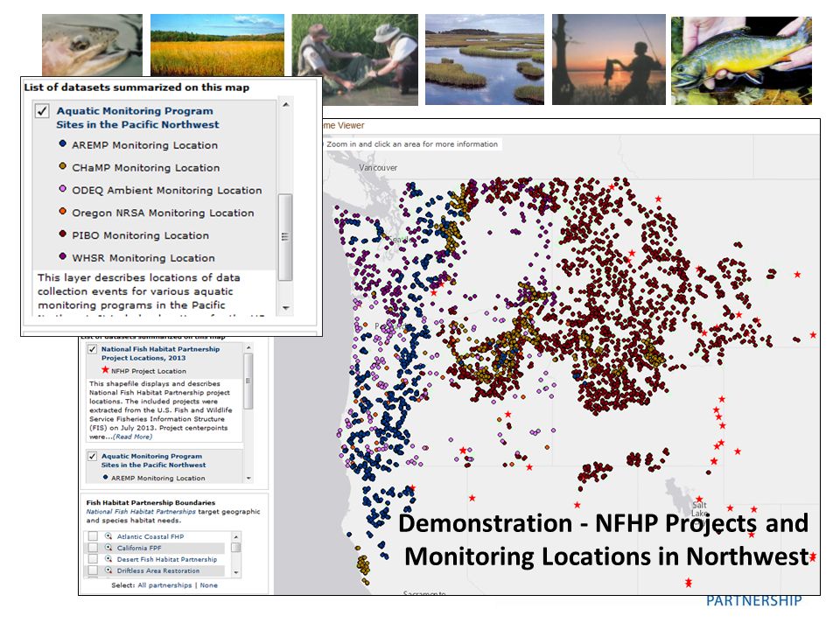The image size is (840, 630).
Task: Click trout head thumbnail photo
Action: 92,45
